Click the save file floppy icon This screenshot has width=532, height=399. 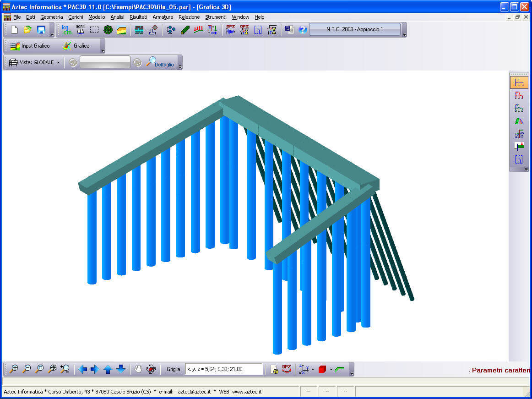point(41,30)
